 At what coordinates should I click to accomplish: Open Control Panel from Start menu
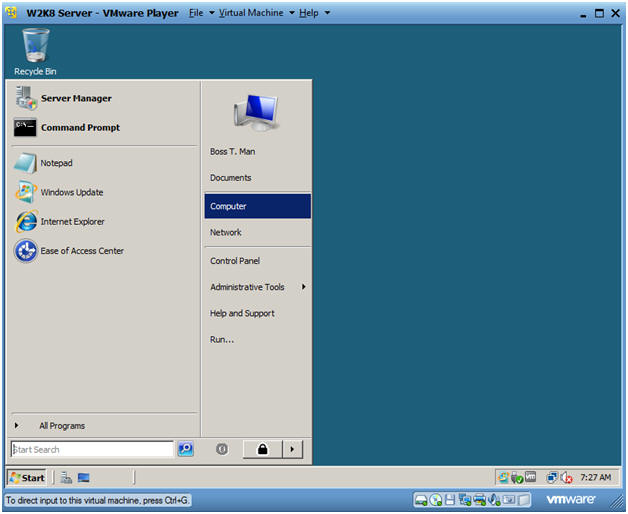click(235, 261)
